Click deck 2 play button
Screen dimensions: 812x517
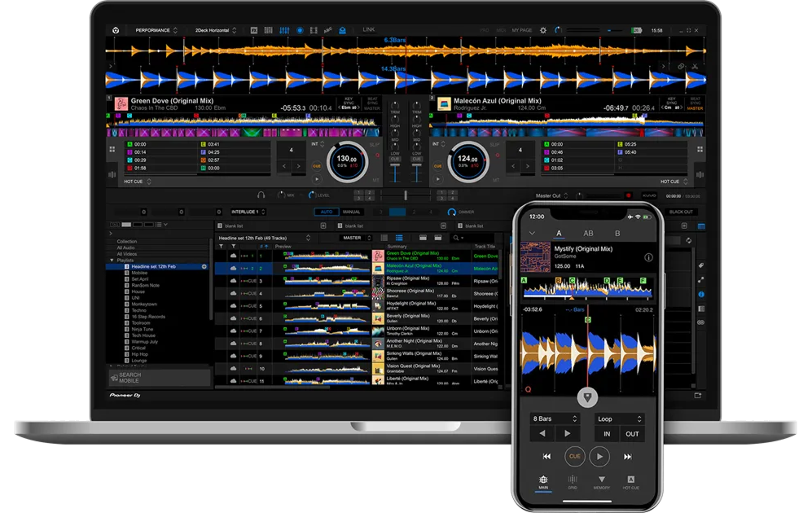(x=438, y=179)
